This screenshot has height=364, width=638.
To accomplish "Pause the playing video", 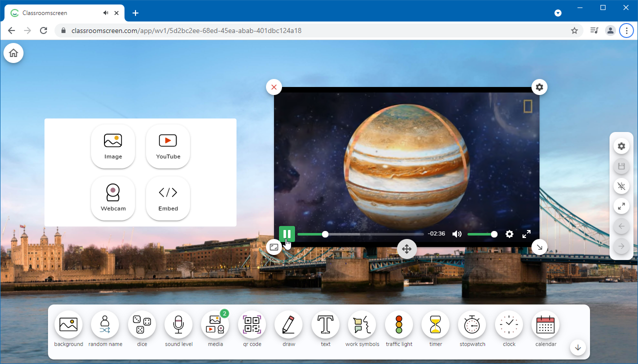I will (287, 233).
